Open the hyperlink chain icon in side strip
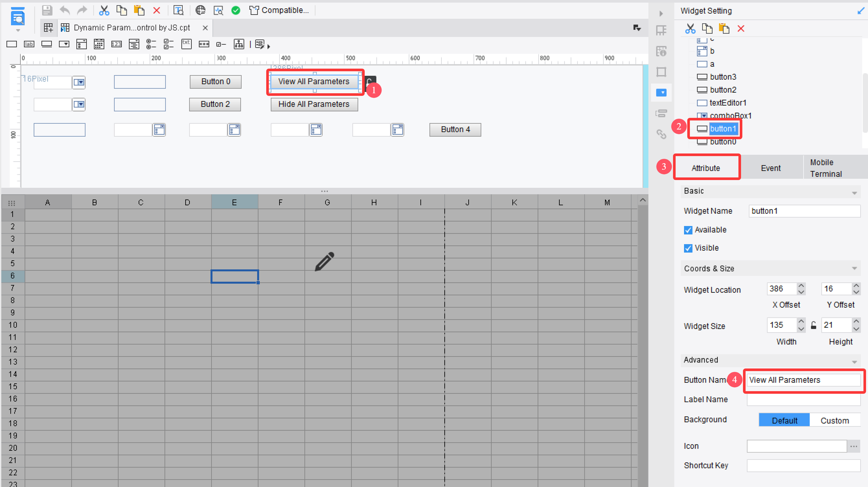Screen dimensions: 868x487 click(x=661, y=134)
